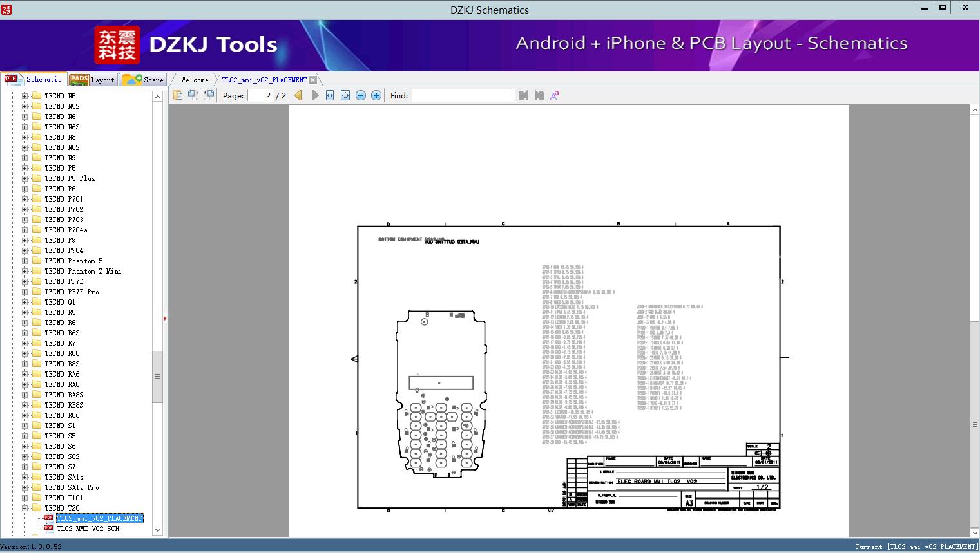
Task: Switch to the Layout tab
Action: click(92, 80)
